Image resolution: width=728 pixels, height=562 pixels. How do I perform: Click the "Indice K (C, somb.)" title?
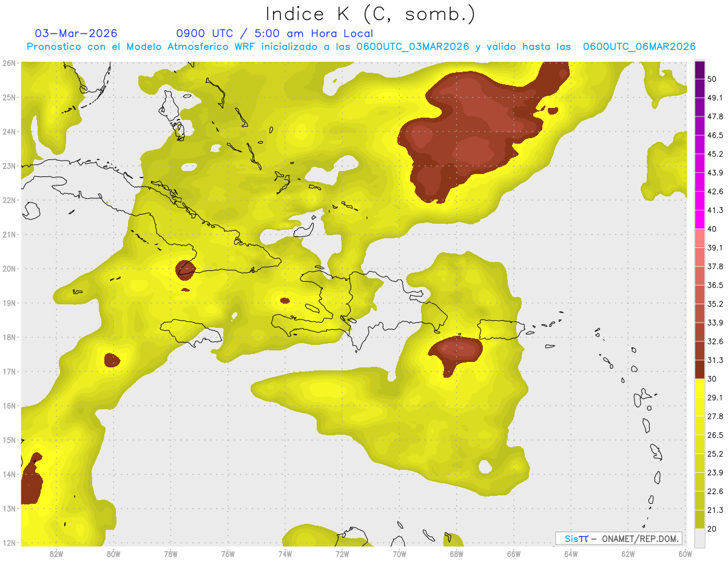point(370,14)
